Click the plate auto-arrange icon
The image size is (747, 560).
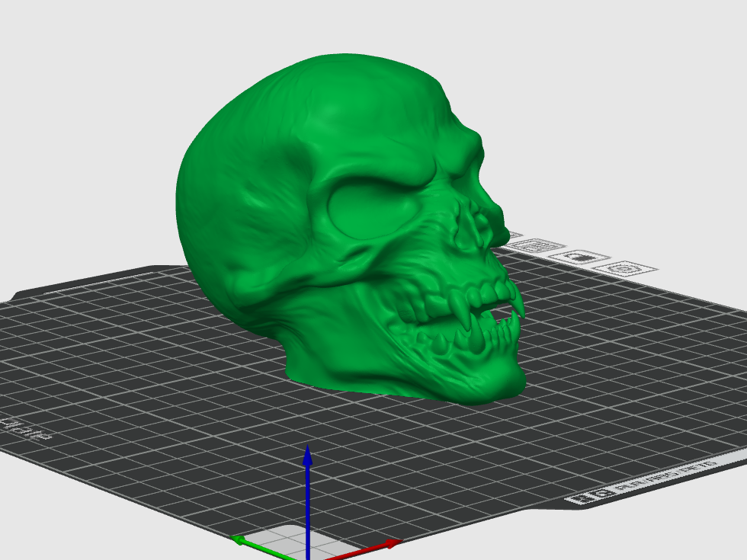537,245
